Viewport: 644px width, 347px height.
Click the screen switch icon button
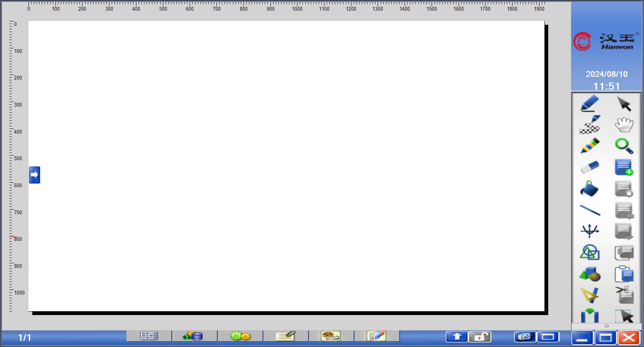click(x=525, y=337)
